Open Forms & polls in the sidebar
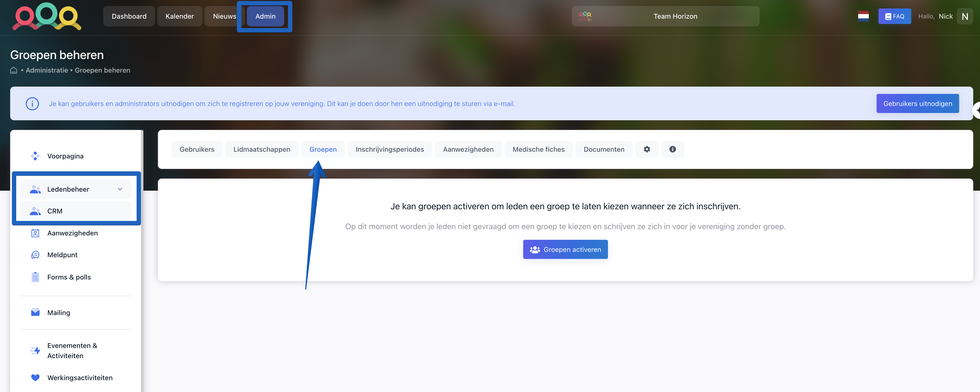Screen dimensions: 980x392 click(x=75, y=277)
